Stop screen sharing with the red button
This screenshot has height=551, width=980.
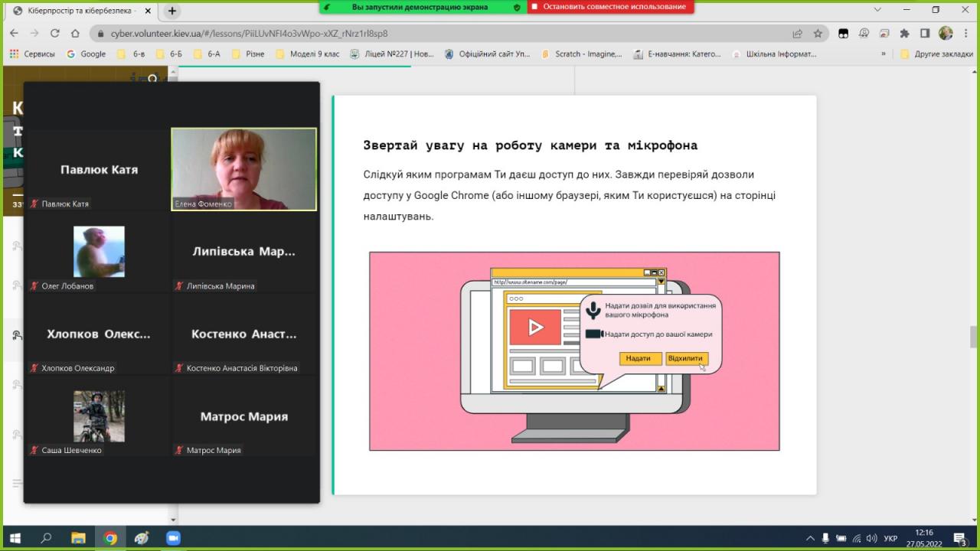point(610,7)
